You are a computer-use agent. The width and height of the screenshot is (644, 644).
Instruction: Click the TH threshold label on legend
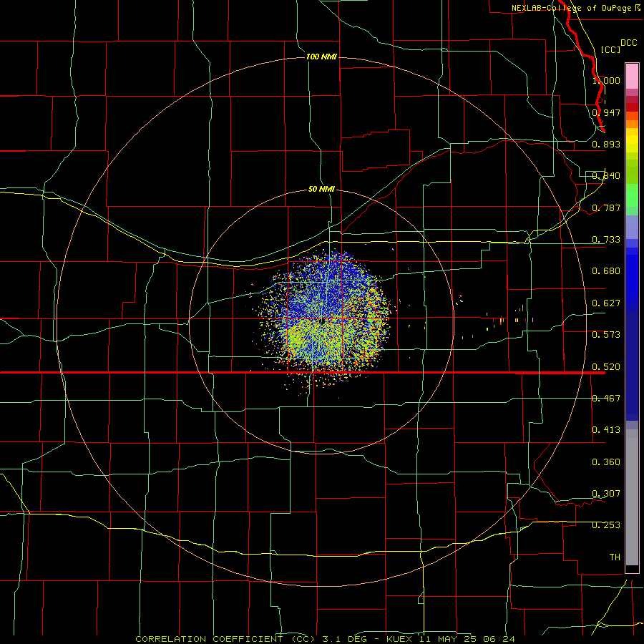pyautogui.click(x=615, y=557)
